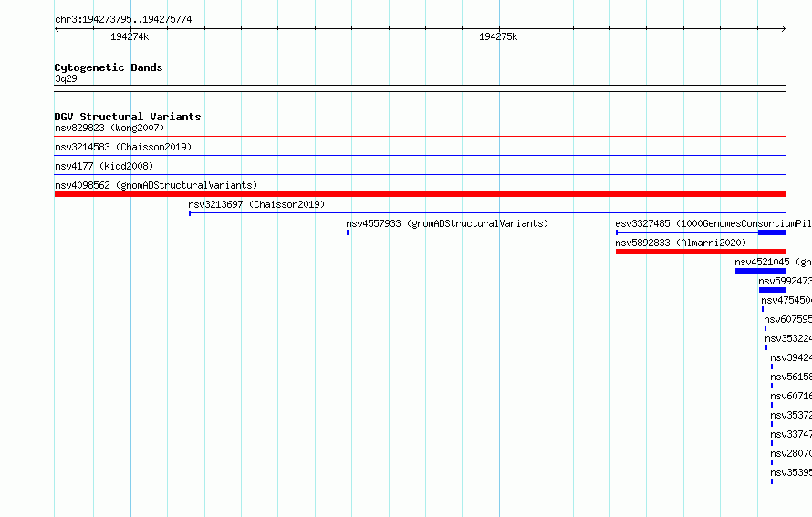This screenshot has height=517, width=812.
Task: Select the Cytogenetic Bands track title
Action: (x=109, y=67)
